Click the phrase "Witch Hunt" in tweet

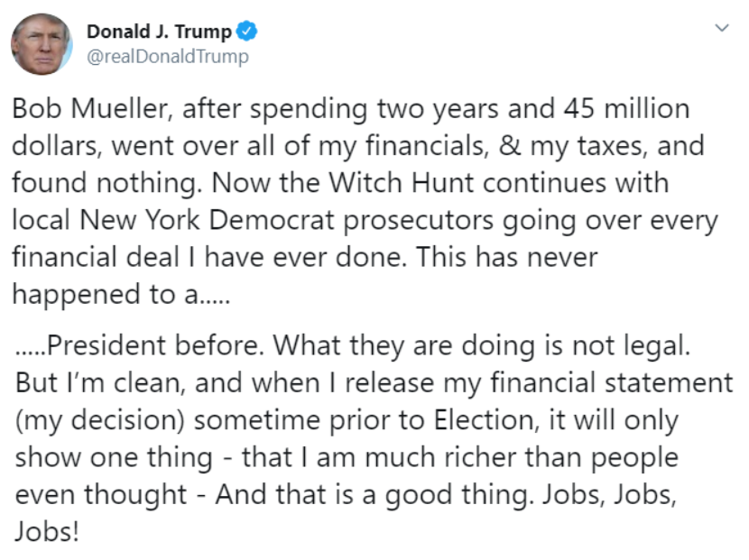coord(402,183)
